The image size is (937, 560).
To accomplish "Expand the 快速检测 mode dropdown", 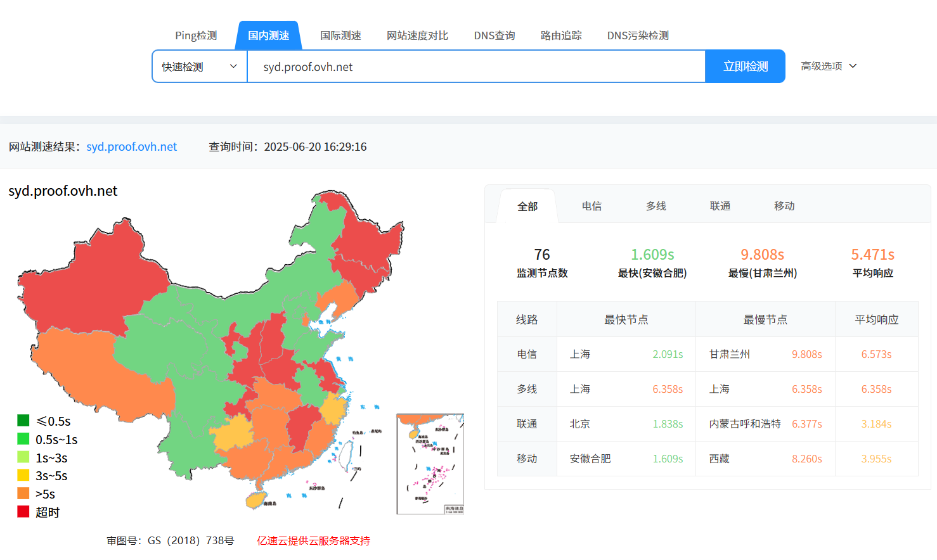I will pyautogui.click(x=200, y=67).
